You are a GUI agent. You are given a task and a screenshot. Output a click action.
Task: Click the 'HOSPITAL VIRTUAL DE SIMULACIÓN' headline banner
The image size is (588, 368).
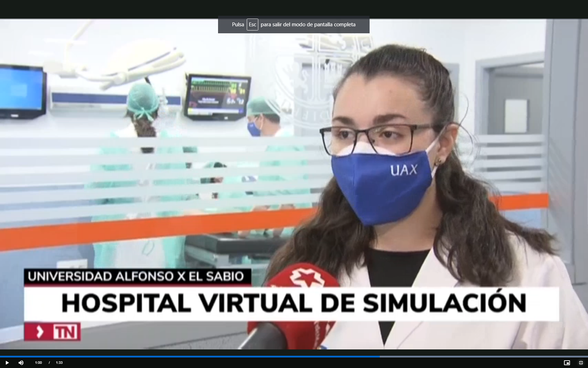pos(293,303)
